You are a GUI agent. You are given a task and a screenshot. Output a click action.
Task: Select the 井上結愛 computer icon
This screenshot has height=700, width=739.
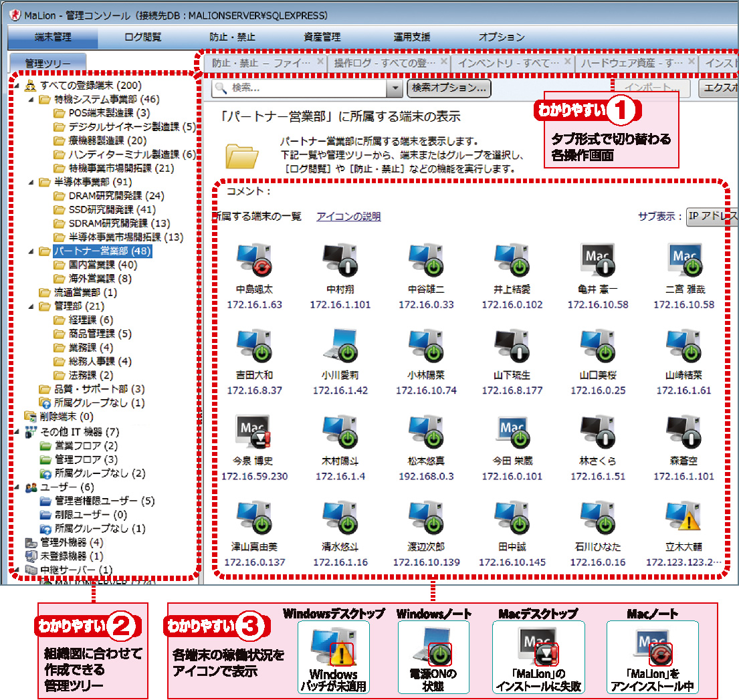point(512,259)
